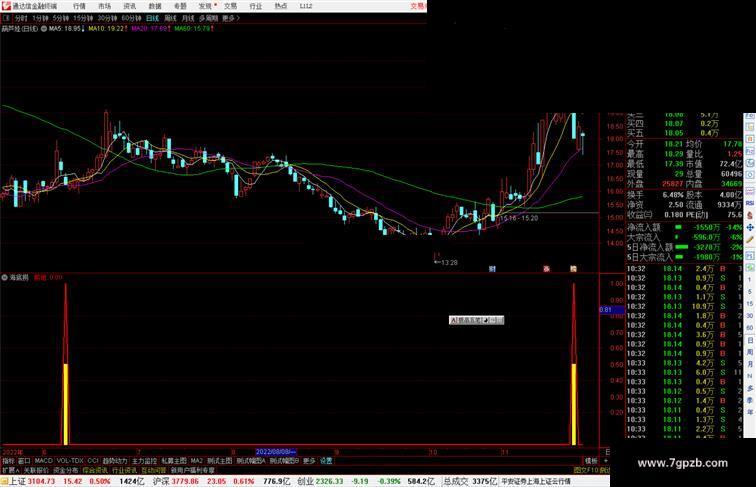Viewport: 756px width, 487px height.
Task: Click the MA20 indicator value
Action: pos(149,28)
